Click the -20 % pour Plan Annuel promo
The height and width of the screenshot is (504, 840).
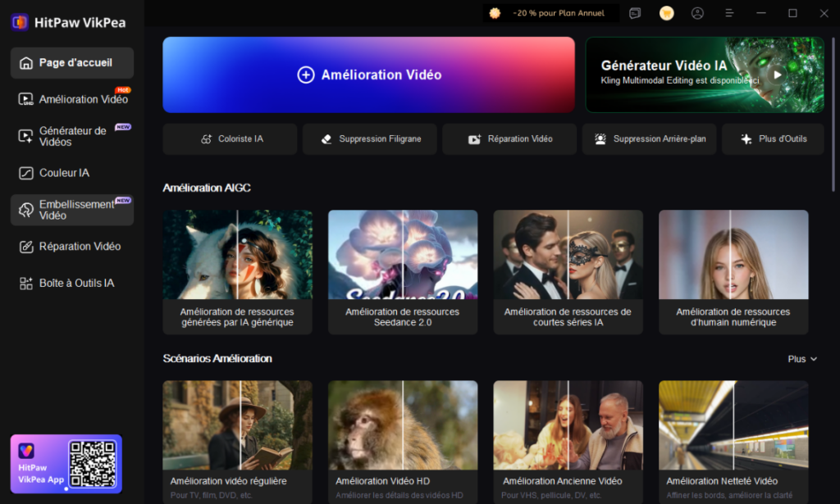pyautogui.click(x=551, y=13)
